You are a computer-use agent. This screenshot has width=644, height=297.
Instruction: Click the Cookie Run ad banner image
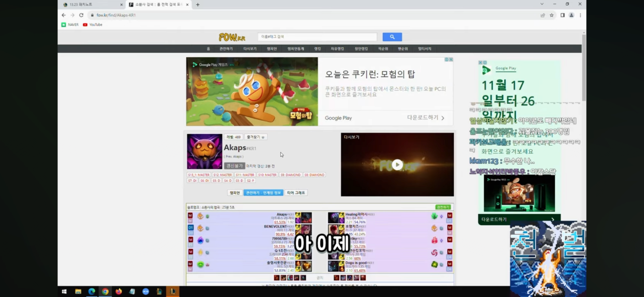pos(252,91)
